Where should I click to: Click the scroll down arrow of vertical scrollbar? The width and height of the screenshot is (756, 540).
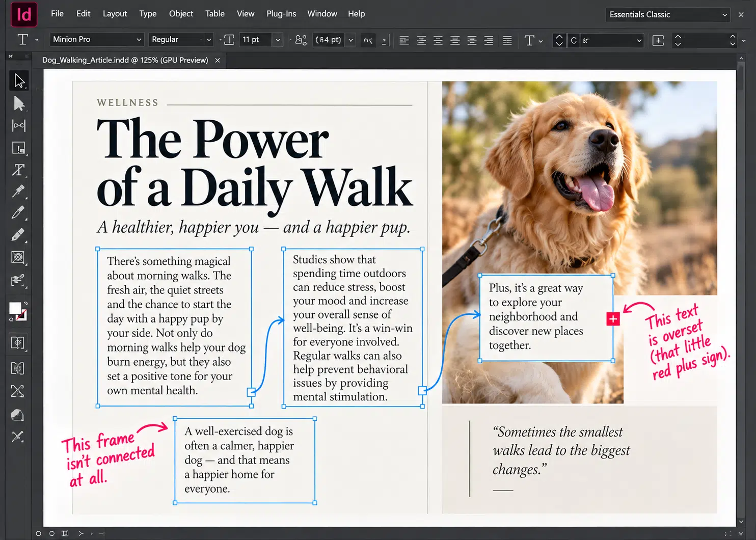pyautogui.click(x=741, y=522)
